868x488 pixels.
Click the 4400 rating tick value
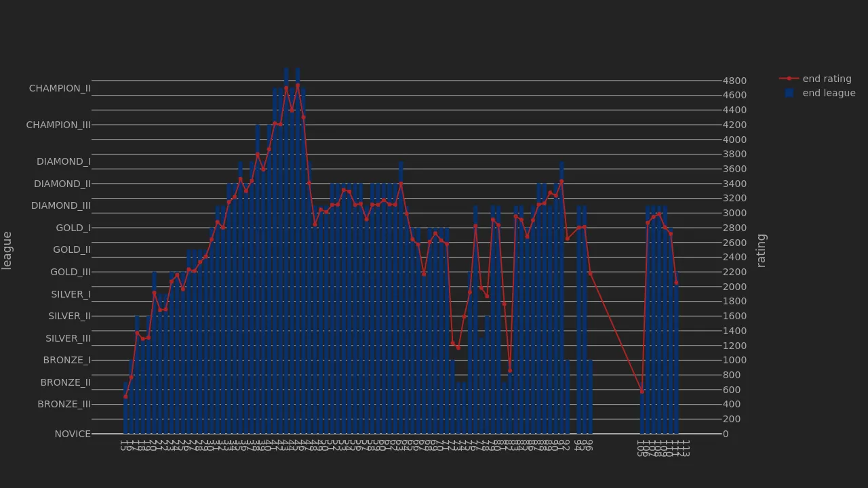click(x=735, y=110)
